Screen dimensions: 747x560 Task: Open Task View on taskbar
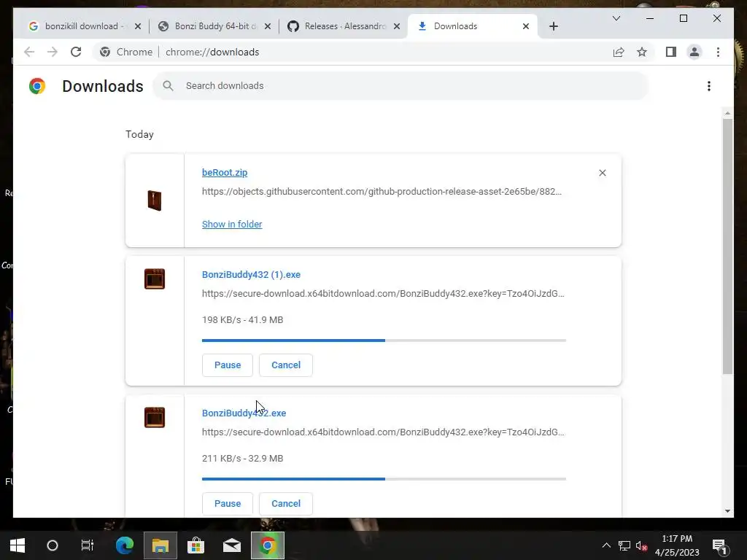(88, 545)
